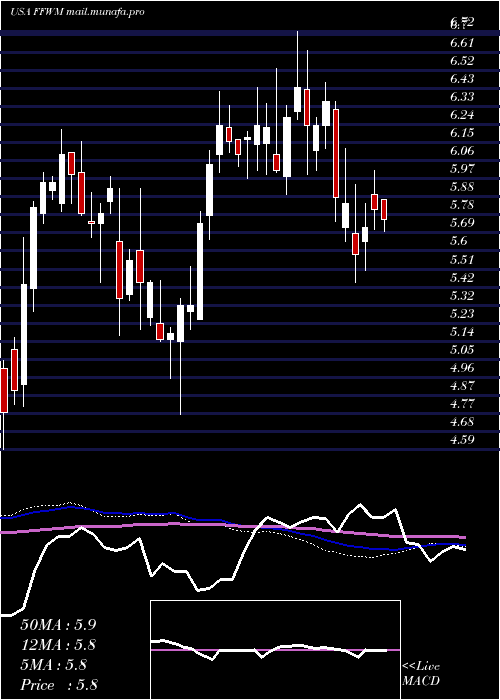Select the 5.42 price axis label
The width and height of the screenshot is (500, 700).
pos(462,277)
